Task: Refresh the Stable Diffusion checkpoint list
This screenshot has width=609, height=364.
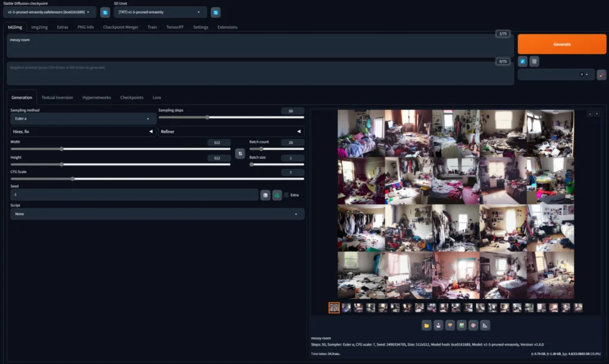Action: tap(105, 12)
